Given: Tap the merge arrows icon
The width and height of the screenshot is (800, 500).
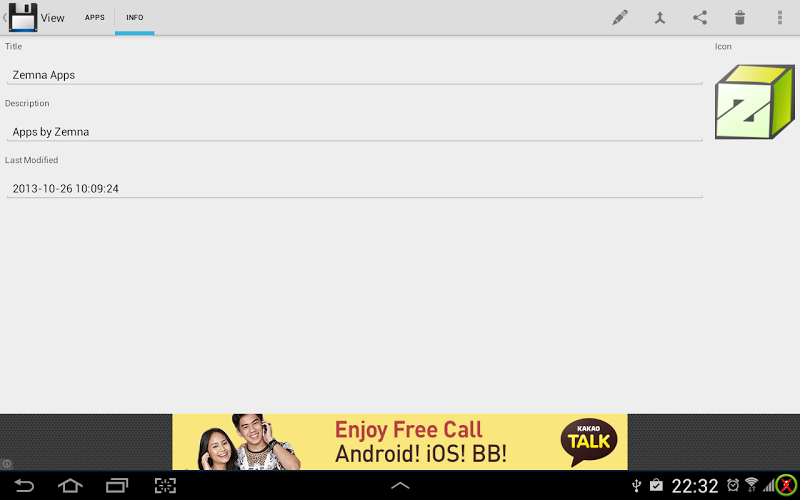Looking at the screenshot, I should [660, 18].
